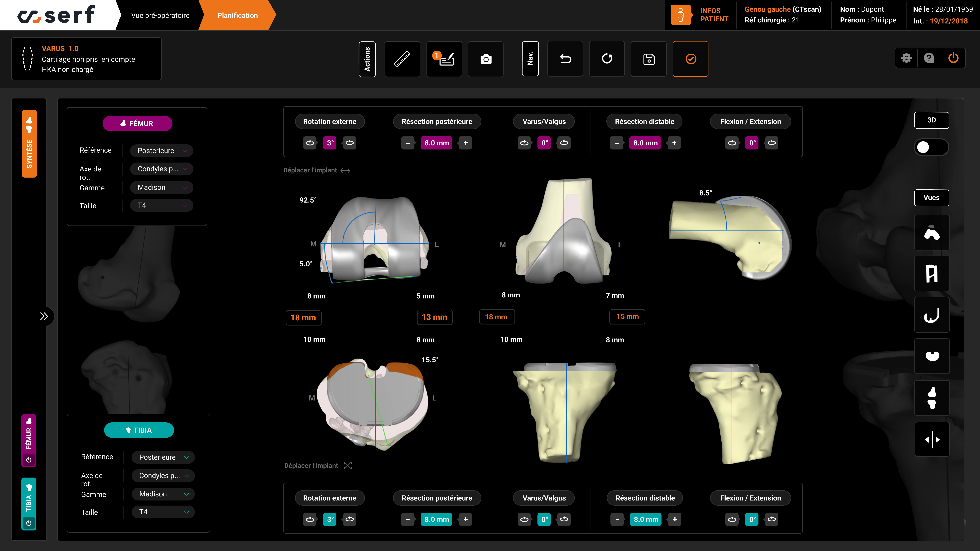
Task: Click the undo arrow button
Action: coord(565,59)
